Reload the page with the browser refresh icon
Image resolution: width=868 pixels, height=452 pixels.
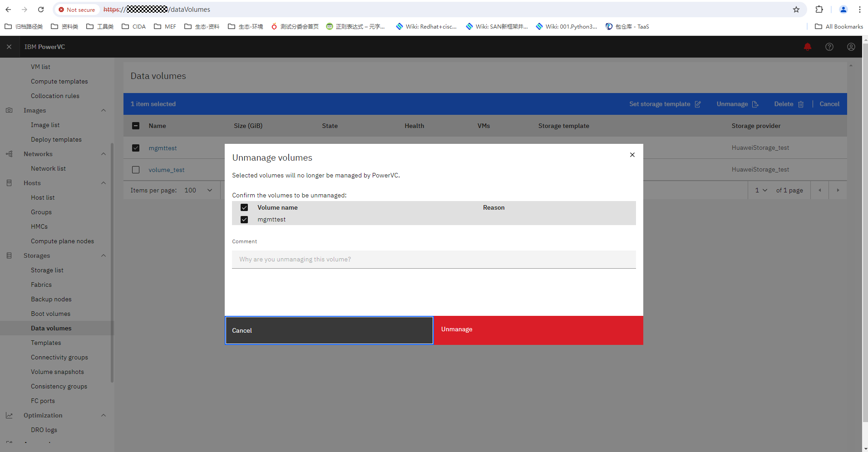[41, 10]
